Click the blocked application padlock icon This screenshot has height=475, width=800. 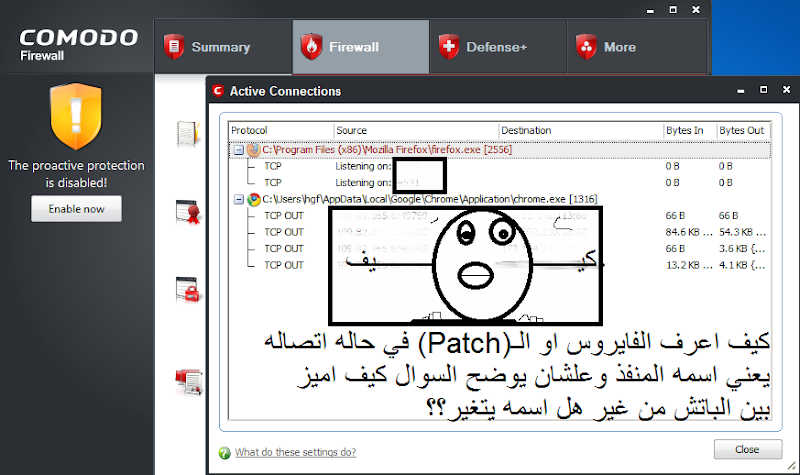click(x=188, y=289)
